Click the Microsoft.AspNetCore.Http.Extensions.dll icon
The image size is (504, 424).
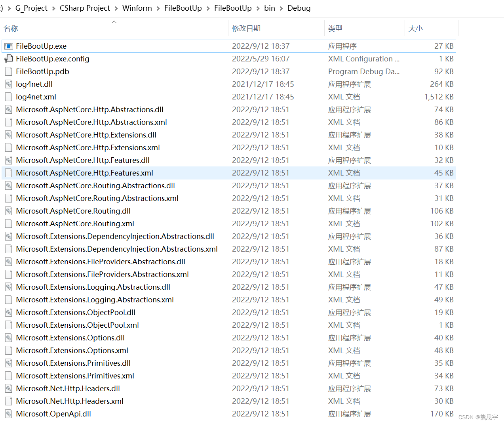pos(8,135)
